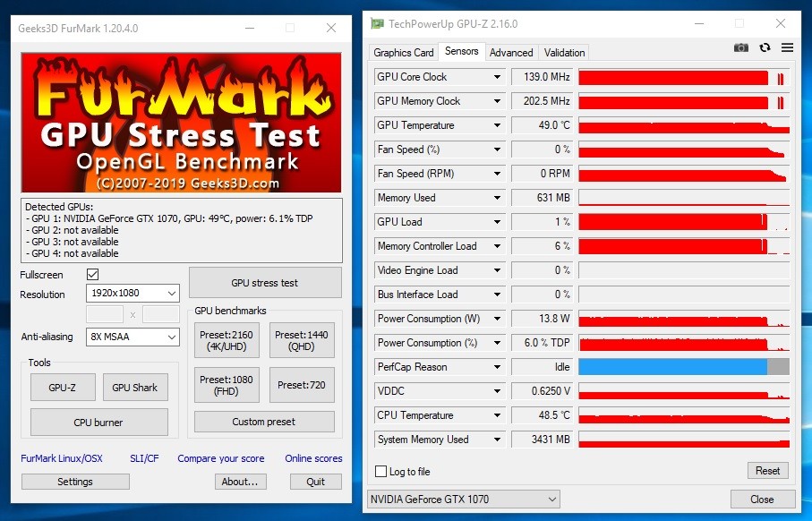Click the 631 MB Memory Used value
The image size is (812, 521).
tap(543, 198)
